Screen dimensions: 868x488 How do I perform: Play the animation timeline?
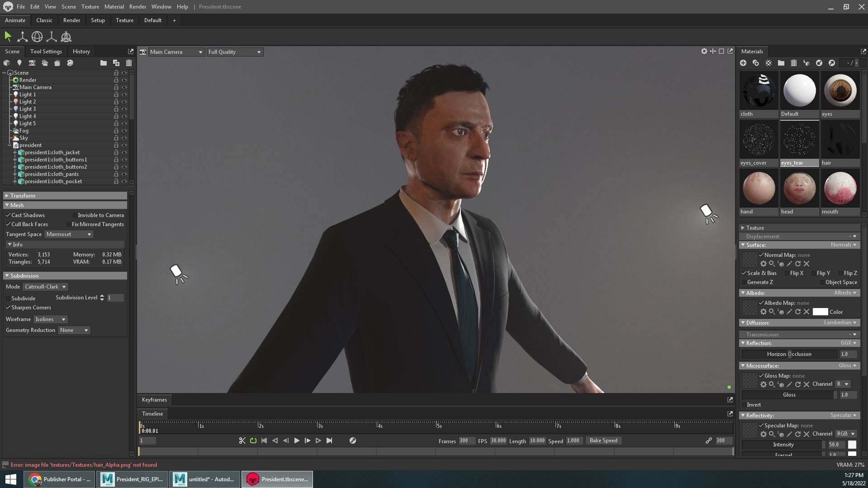(297, 441)
